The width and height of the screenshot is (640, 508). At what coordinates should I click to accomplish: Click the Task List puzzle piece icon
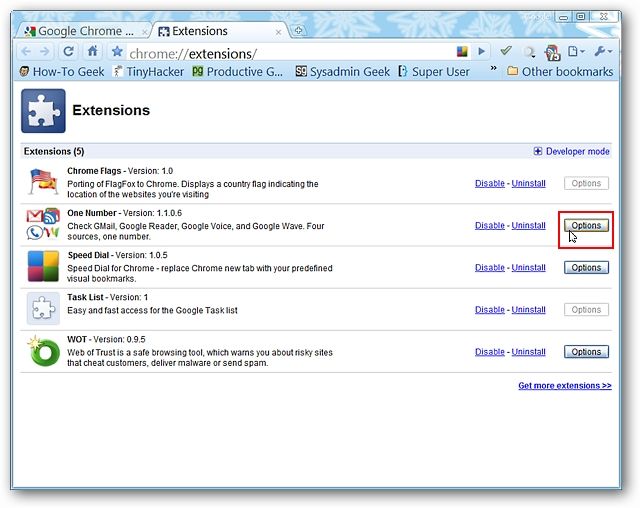43,308
